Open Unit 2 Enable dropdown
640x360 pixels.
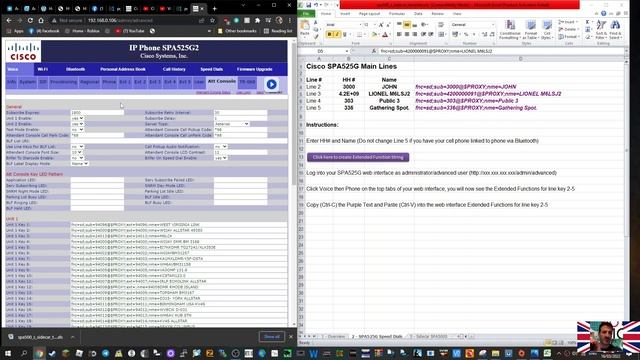(78, 124)
